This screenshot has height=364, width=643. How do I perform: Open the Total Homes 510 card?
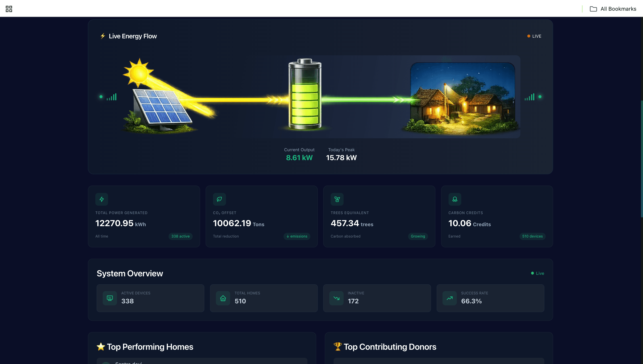click(264, 298)
